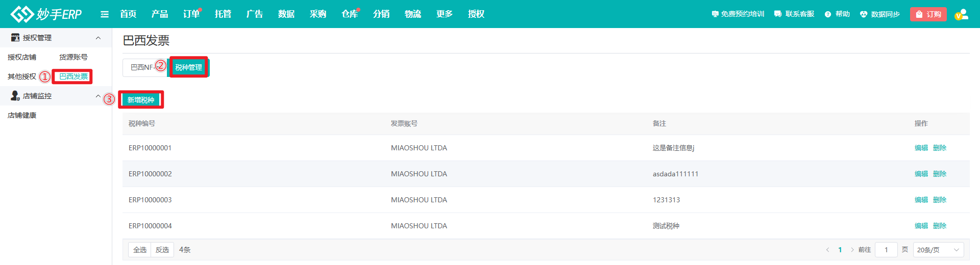
Task: Open the 仓库 menu
Action: click(x=350, y=14)
